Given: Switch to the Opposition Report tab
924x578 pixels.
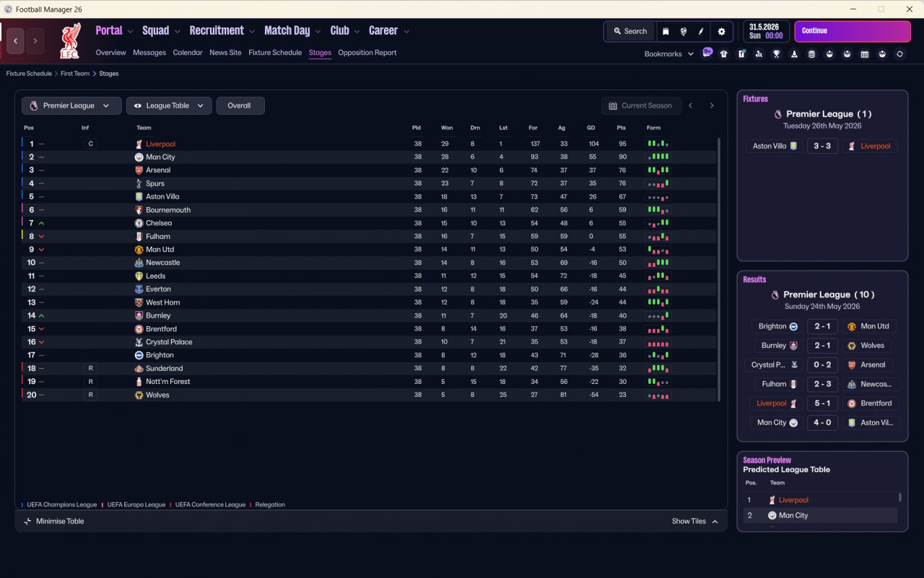Looking at the screenshot, I should tap(367, 53).
